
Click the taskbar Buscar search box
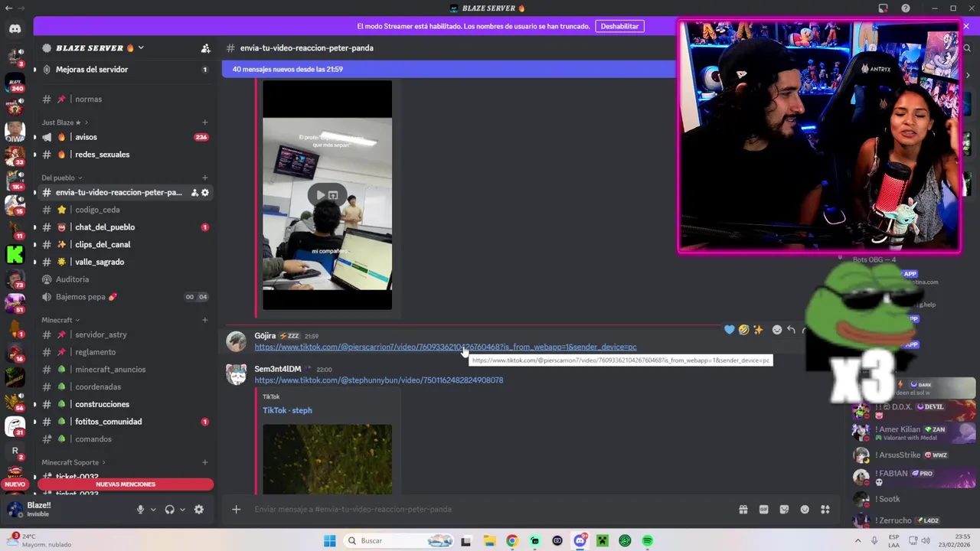tap(399, 541)
